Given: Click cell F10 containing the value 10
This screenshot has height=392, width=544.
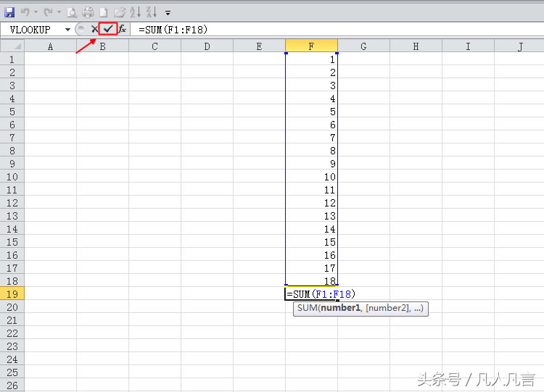Looking at the screenshot, I should (x=311, y=177).
